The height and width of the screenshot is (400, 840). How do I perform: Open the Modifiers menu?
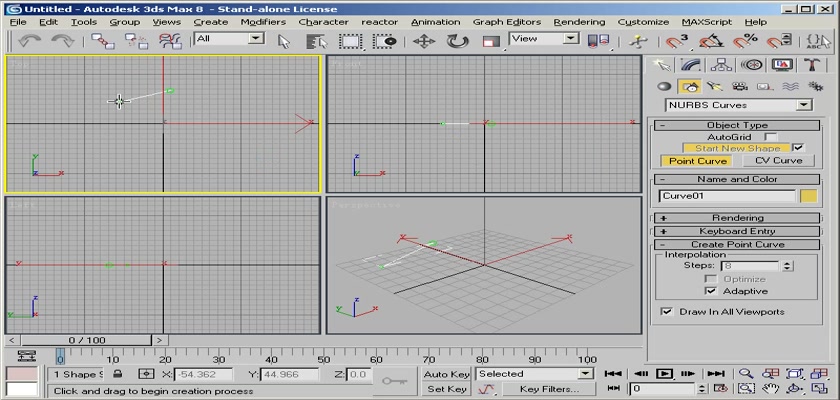tap(263, 22)
